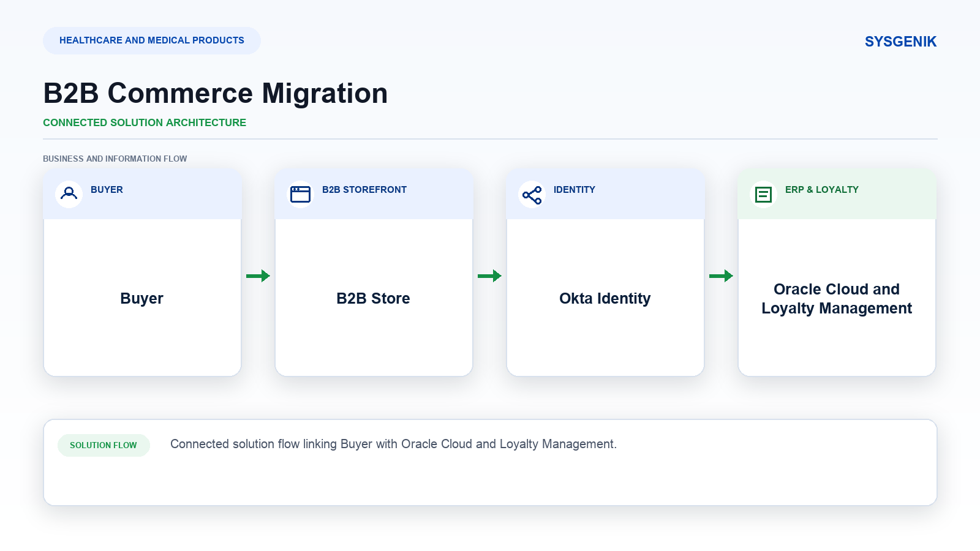Screen dimensions: 980x551
Task: Click the B2B Storefront browser window icon
Action: [x=301, y=194]
